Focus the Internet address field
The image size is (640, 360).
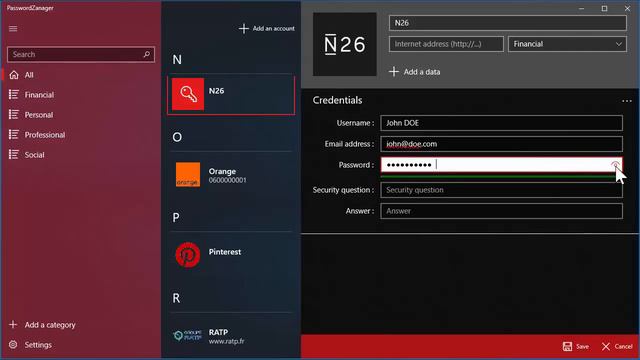click(446, 44)
